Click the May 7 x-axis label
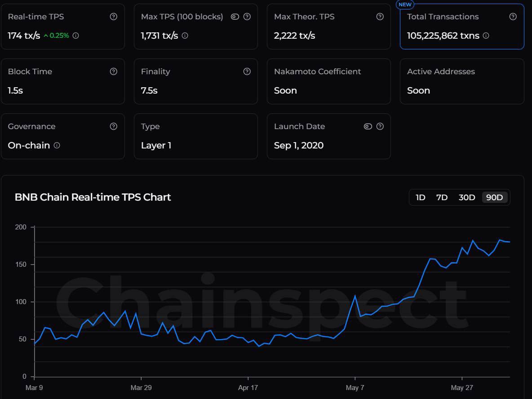 (x=355, y=387)
